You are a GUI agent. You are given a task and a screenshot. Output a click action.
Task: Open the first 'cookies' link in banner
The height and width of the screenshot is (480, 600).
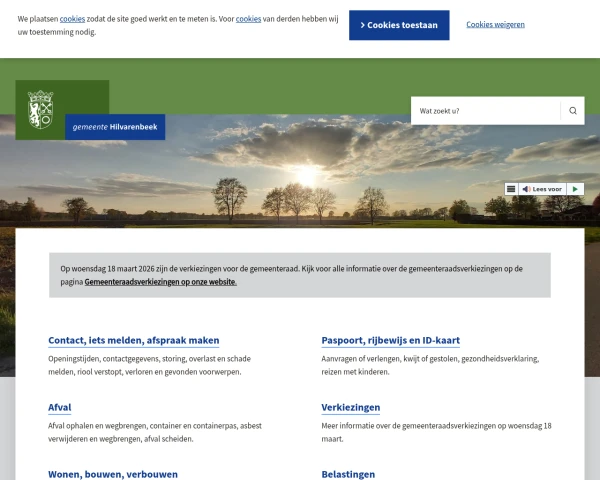pos(72,19)
